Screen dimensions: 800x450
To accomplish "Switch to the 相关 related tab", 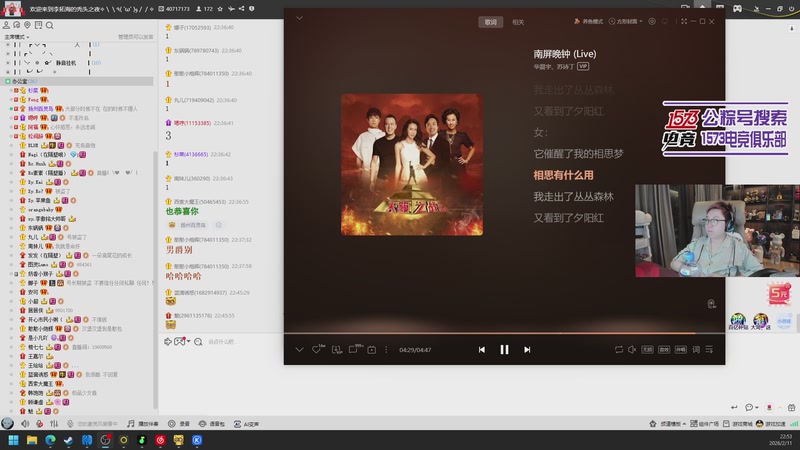I will click(518, 22).
